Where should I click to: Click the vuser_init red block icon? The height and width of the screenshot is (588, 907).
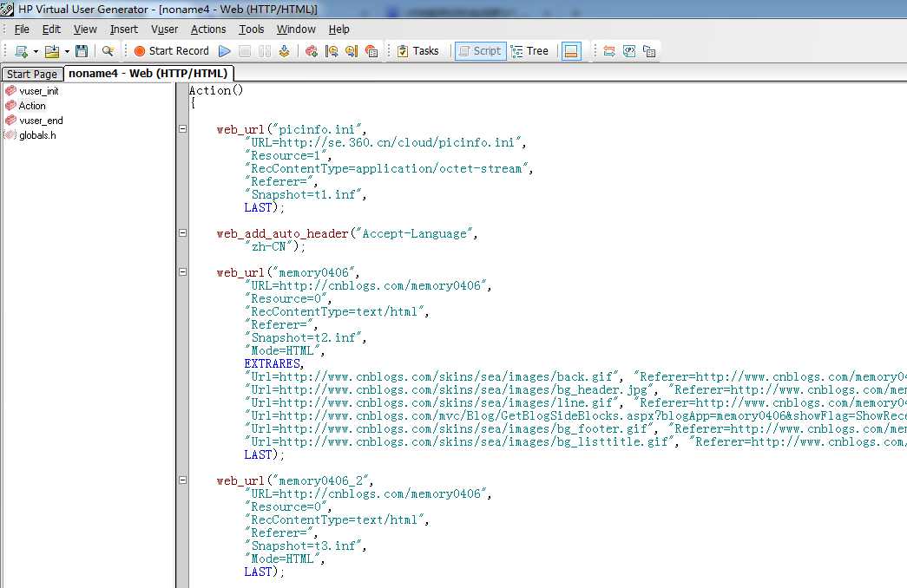click(x=10, y=91)
